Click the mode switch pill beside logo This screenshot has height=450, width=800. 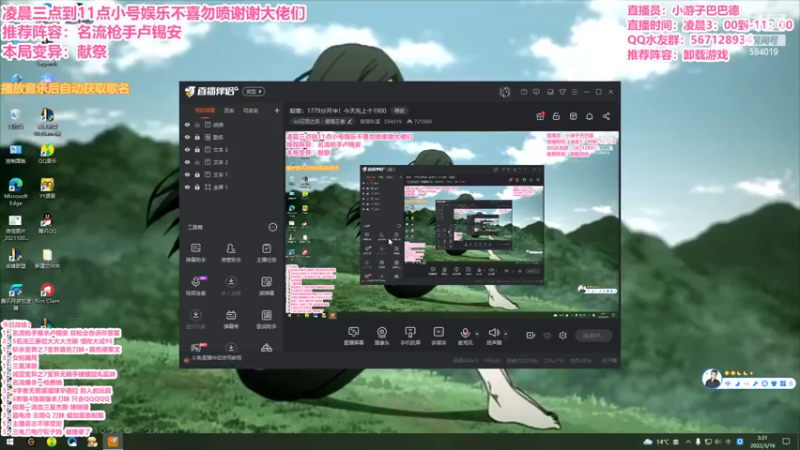(254, 91)
